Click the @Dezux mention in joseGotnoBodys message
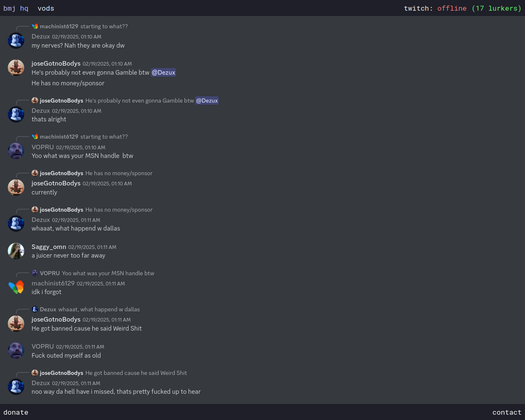 (x=163, y=73)
